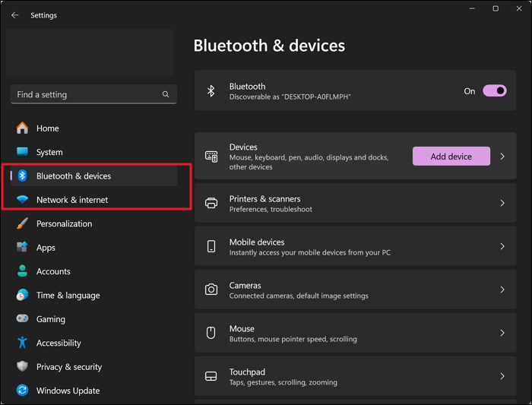Click the Mobile devices phone icon
The width and height of the screenshot is (532, 405).
point(211,246)
